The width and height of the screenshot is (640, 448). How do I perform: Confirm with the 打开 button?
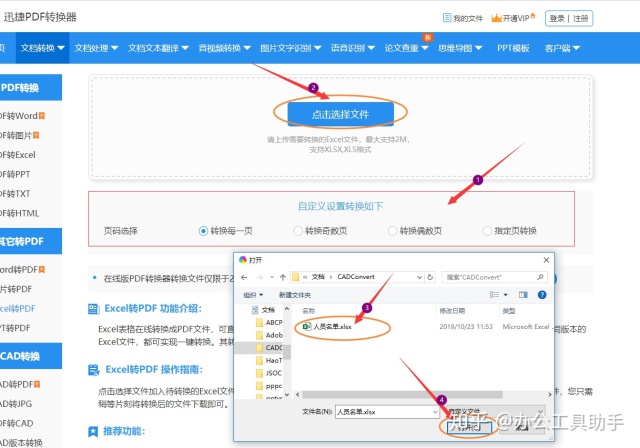[469, 427]
